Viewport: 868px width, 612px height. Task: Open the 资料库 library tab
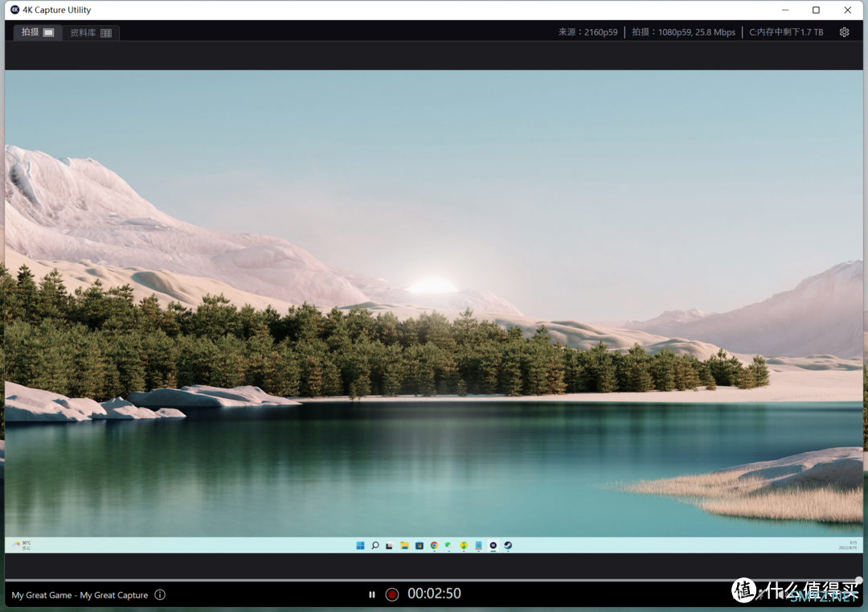(91, 33)
